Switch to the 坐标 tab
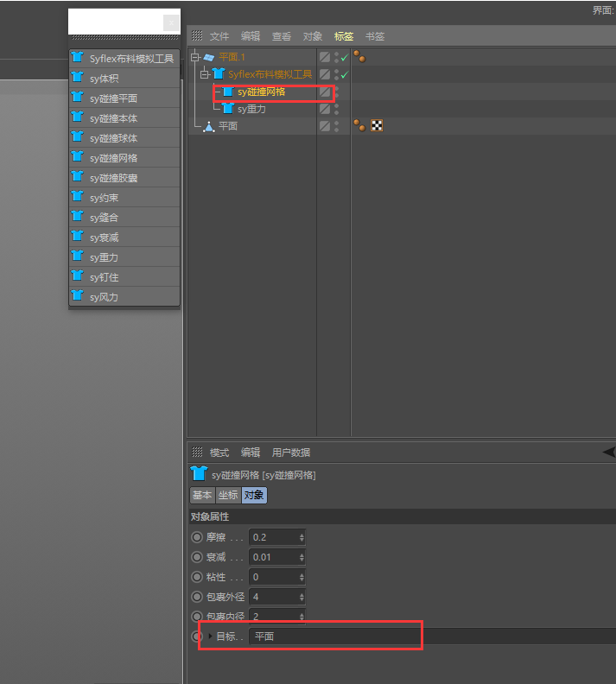The image size is (616, 684). point(228,495)
